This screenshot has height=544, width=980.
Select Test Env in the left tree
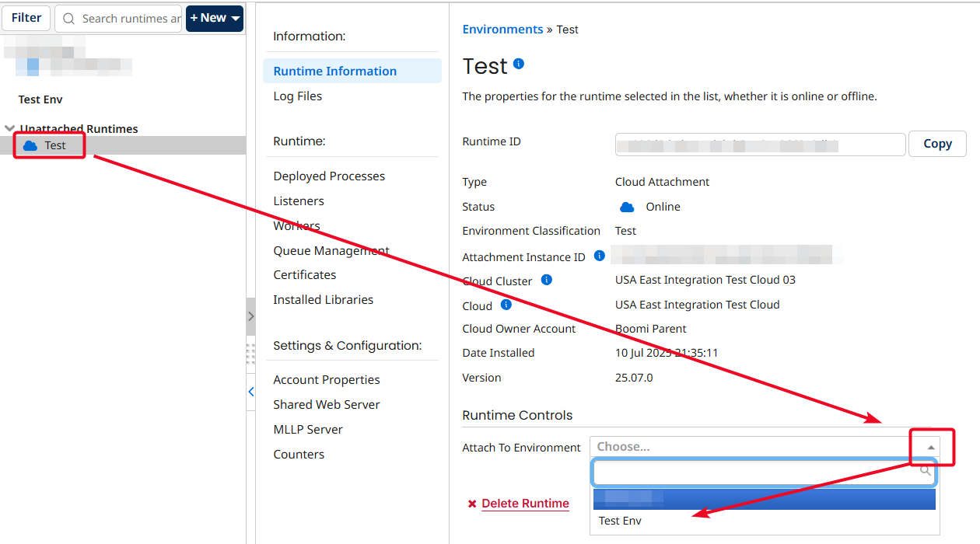[x=40, y=99]
